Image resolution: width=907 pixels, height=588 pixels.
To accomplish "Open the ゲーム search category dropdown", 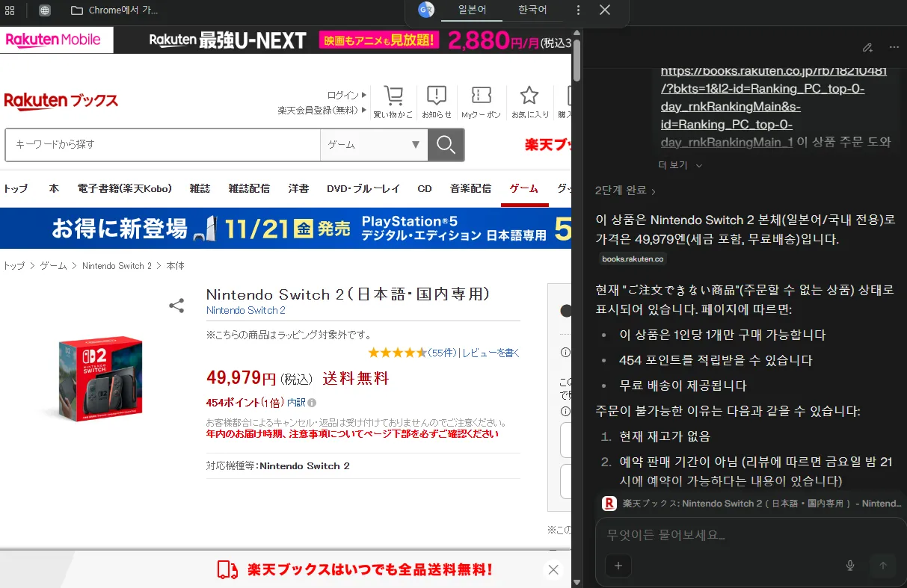I will (x=374, y=145).
